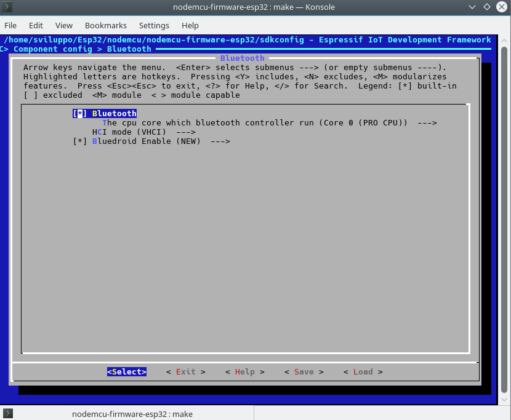Open the Settings menu

click(x=154, y=25)
